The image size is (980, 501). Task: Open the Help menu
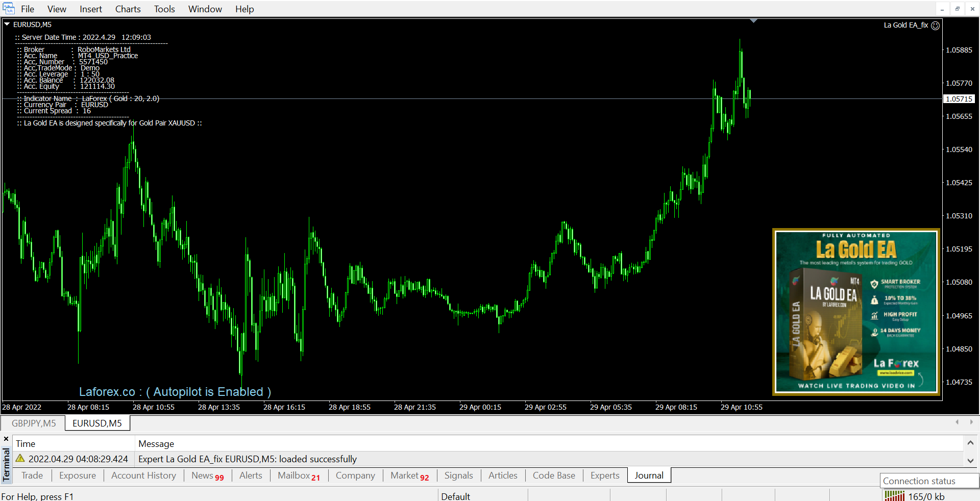(x=244, y=9)
